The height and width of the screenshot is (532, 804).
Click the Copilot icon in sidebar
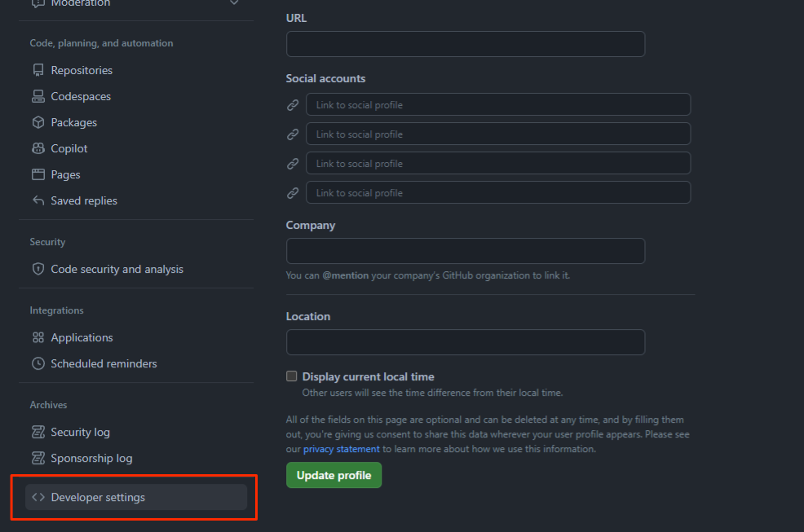click(x=38, y=148)
